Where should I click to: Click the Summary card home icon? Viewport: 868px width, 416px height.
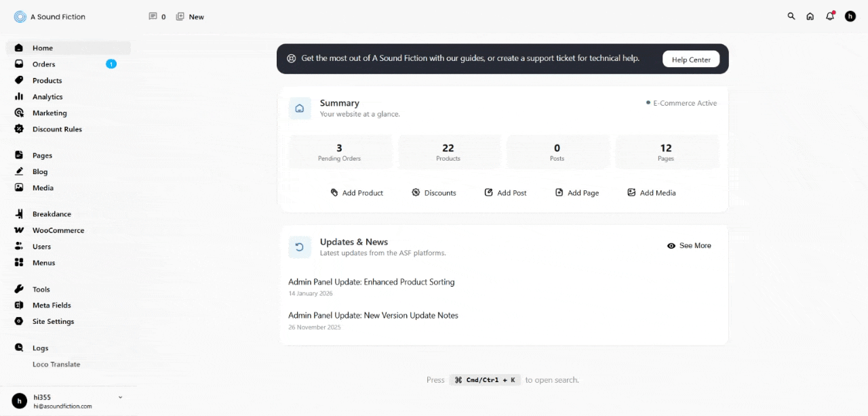[x=300, y=108]
